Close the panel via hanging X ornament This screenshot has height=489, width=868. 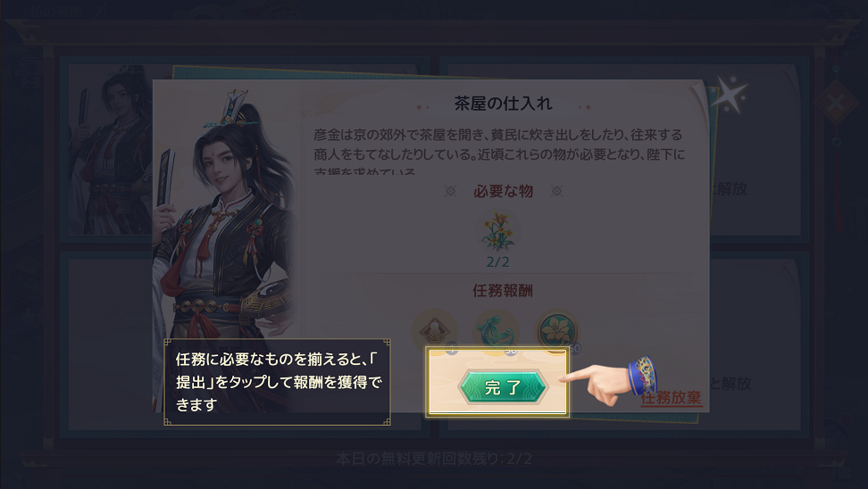[x=837, y=103]
